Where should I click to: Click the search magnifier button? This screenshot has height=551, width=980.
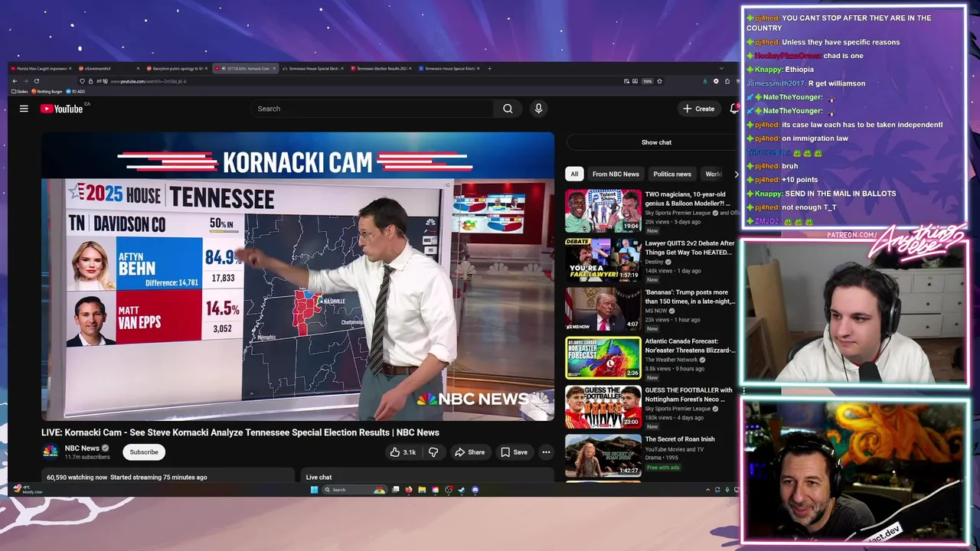[508, 109]
